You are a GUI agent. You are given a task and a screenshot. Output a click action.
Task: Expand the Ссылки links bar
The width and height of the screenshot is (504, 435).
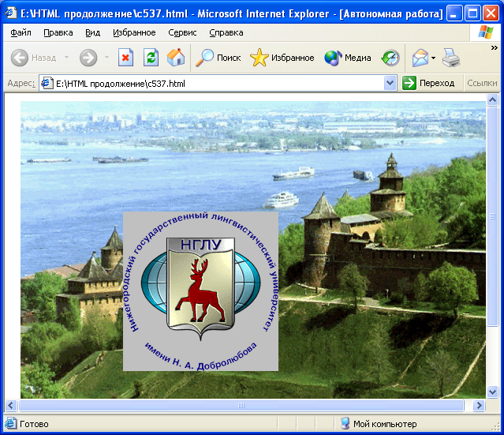coord(482,83)
